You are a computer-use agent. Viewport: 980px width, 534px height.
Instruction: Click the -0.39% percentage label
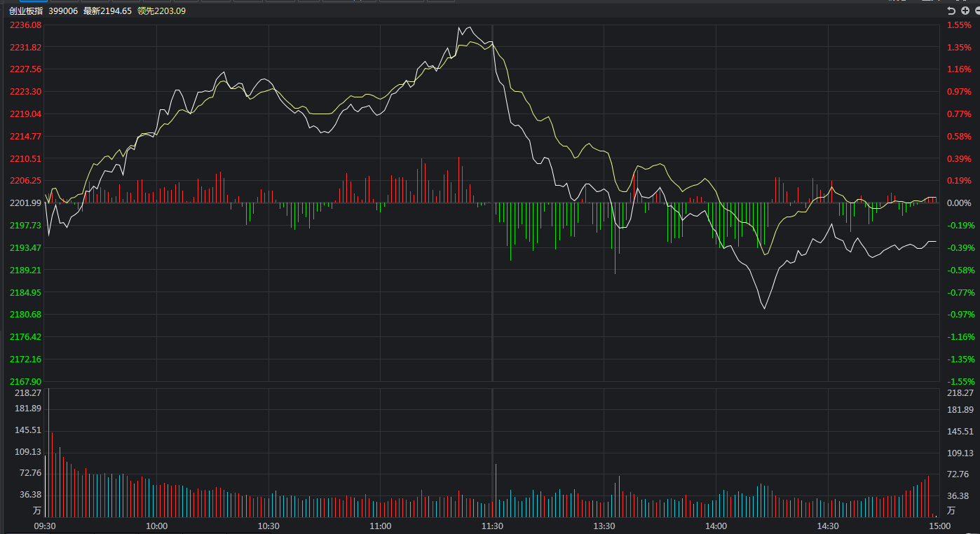click(961, 247)
